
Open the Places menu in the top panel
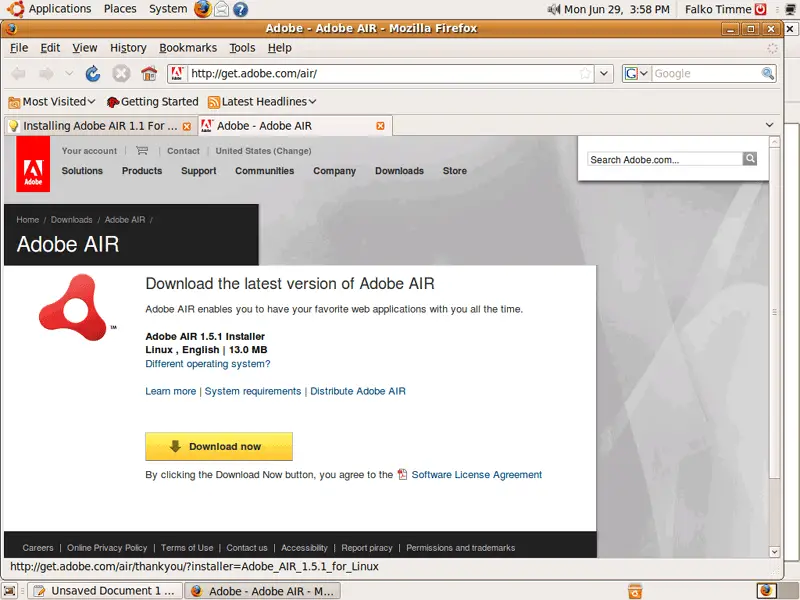[x=120, y=9]
